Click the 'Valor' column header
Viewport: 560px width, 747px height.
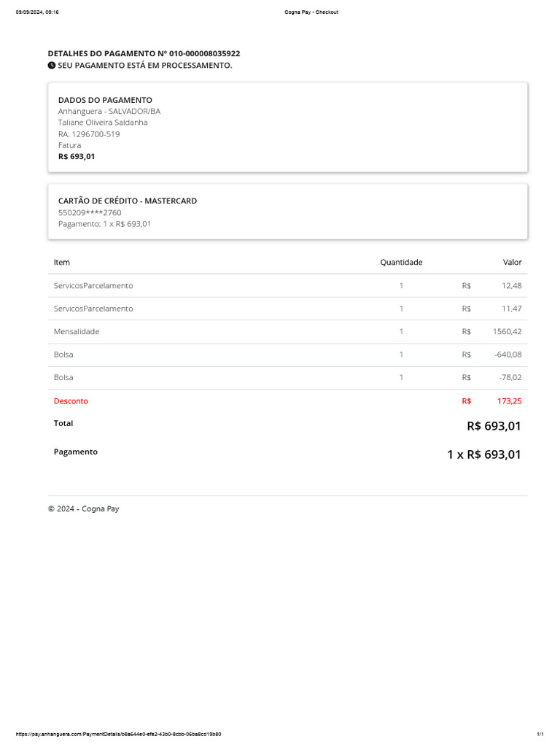(512, 263)
